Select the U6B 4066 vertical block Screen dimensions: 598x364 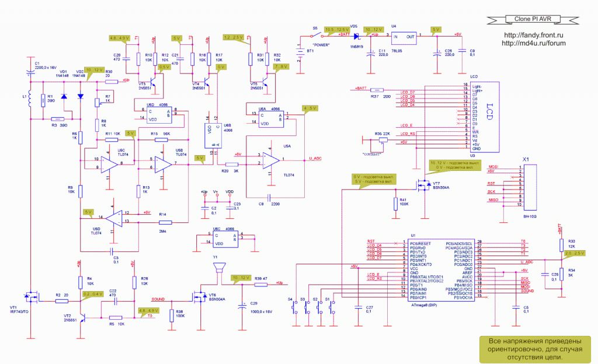pos(213,136)
